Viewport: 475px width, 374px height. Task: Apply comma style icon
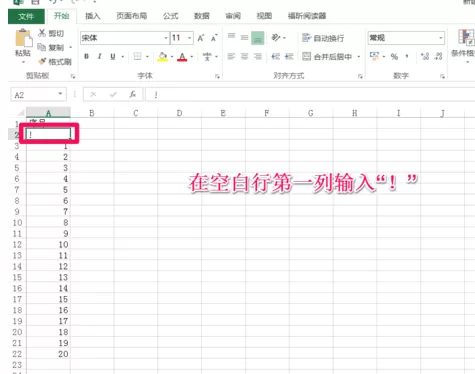pos(407,56)
